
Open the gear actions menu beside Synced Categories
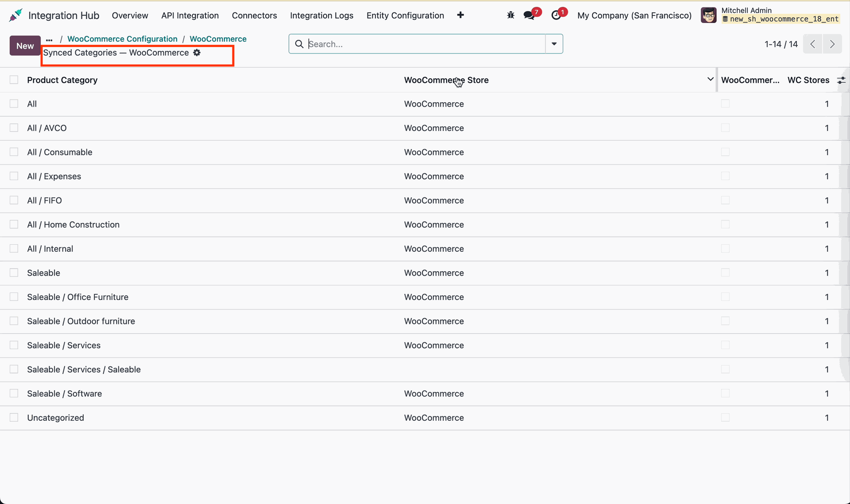click(197, 53)
